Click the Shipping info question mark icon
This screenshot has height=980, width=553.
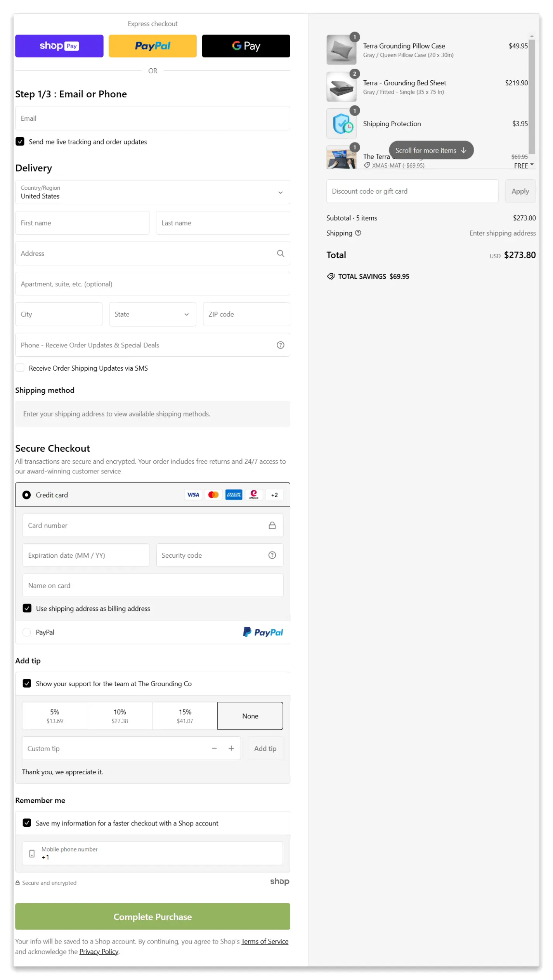[x=358, y=233]
